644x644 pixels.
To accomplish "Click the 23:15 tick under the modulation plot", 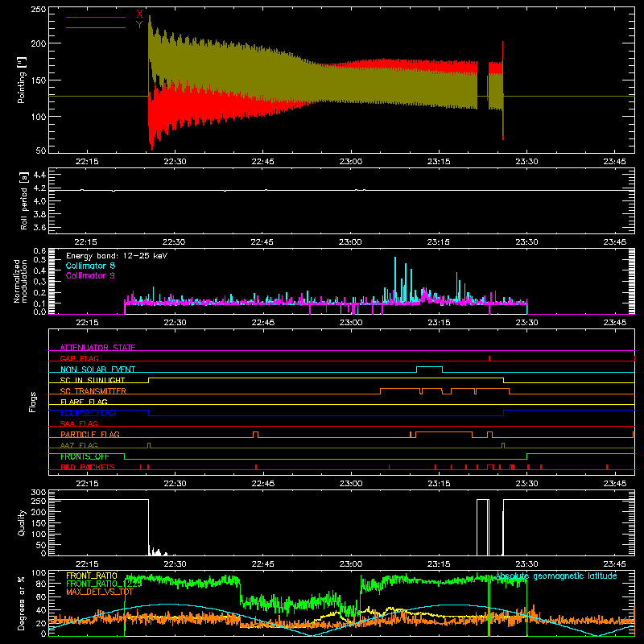I will coord(439,323).
